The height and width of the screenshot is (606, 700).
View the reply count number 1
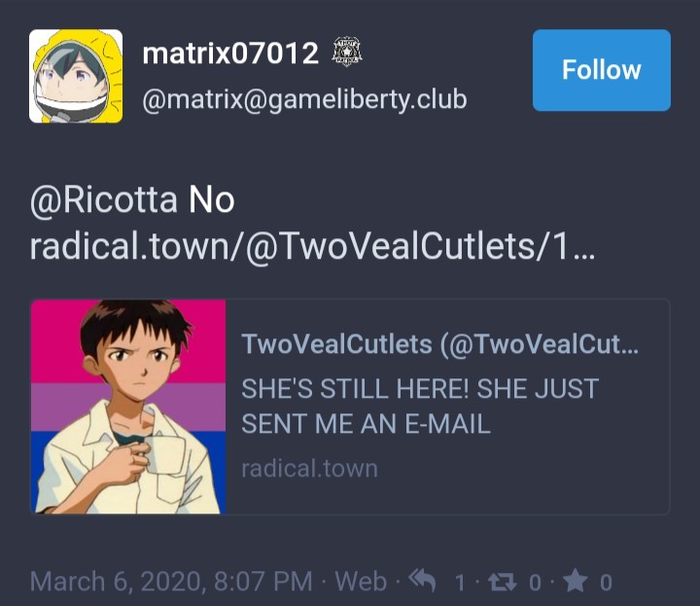click(x=460, y=583)
